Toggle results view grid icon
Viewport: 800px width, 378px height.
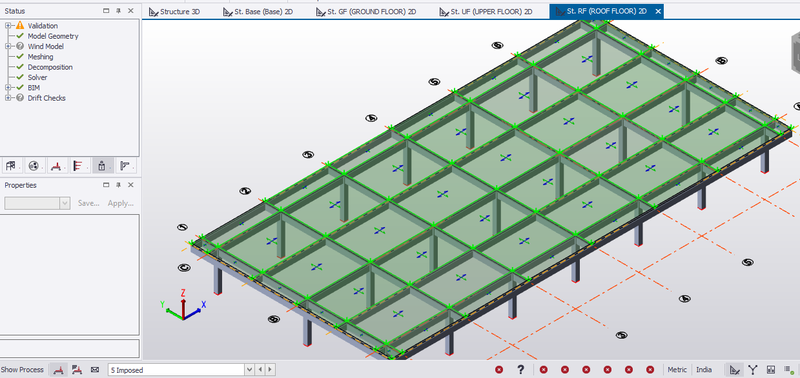coord(770,370)
